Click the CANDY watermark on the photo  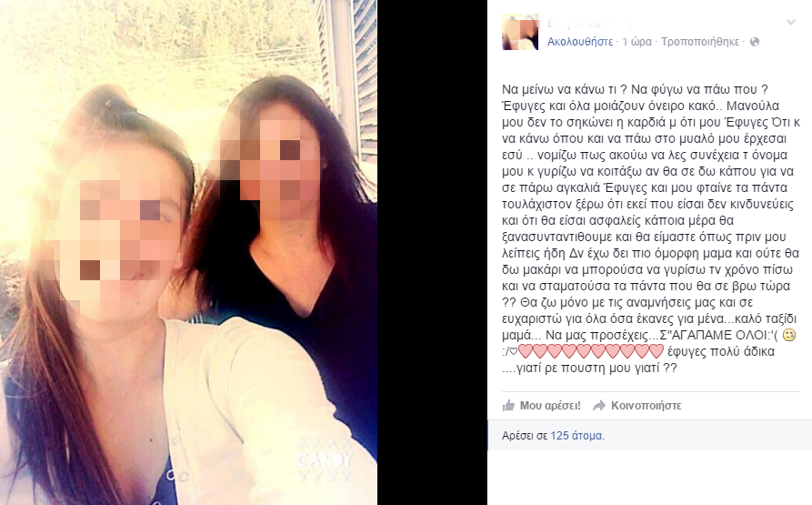(x=325, y=459)
